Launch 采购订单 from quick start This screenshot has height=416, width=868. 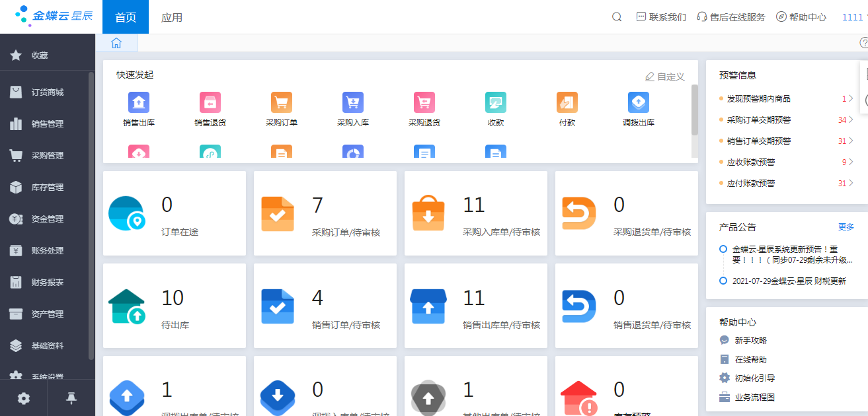tap(282, 103)
